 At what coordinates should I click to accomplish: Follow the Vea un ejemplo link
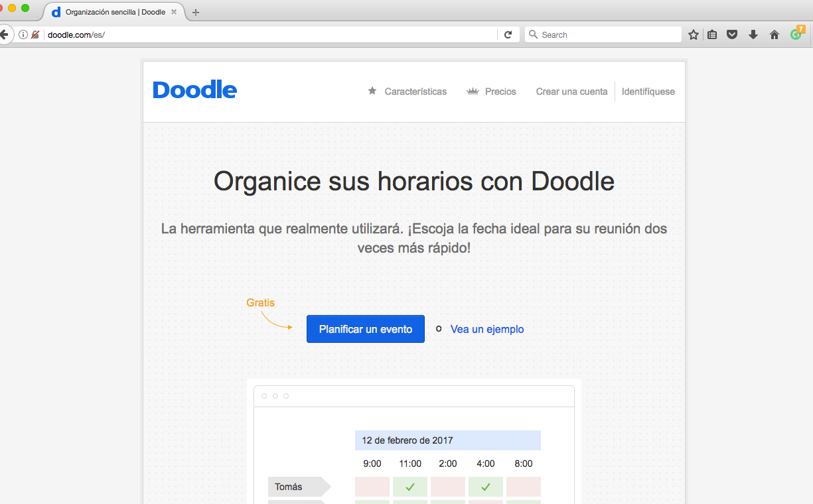486,329
